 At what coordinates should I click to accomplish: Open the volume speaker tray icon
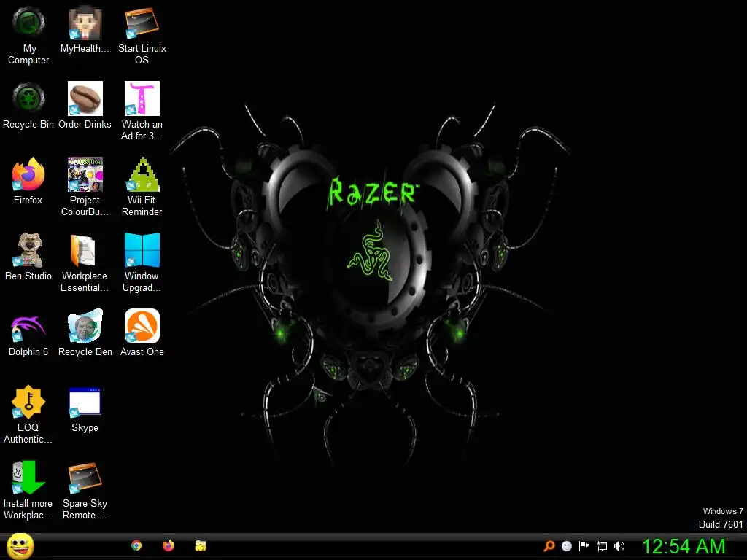tap(619, 546)
